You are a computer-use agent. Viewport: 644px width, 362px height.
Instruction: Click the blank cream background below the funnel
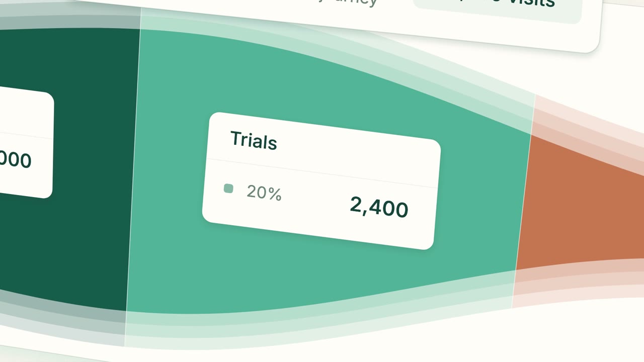[x=453, y=337]
